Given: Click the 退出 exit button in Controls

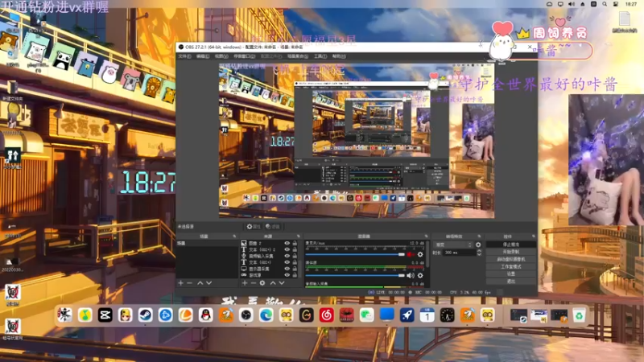Looking at the screenshot, I should [511, 281].
